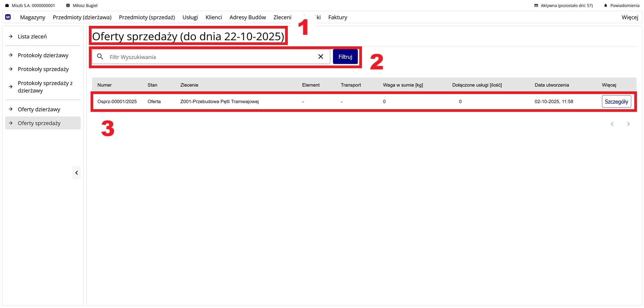Open Lista zleceń in the sidebar
The width and height of the screenshot is (644, 308).
pyautogui.click(x=32, y=36)
